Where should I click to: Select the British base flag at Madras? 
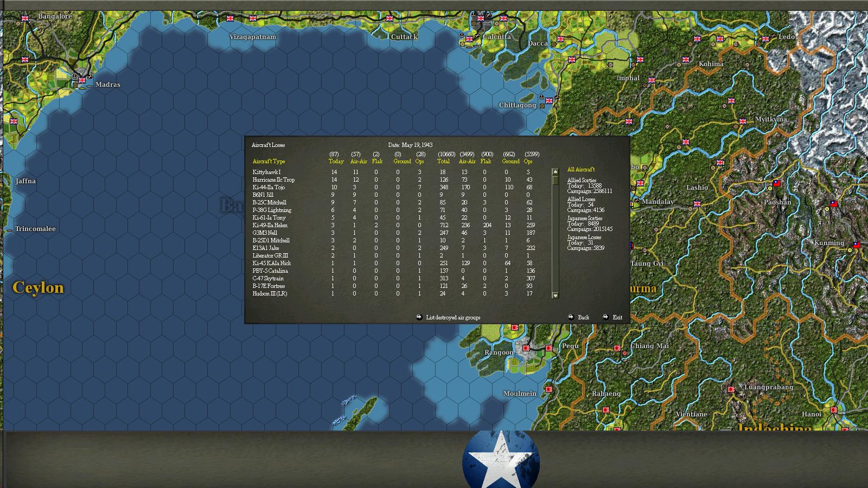[82, 81]
